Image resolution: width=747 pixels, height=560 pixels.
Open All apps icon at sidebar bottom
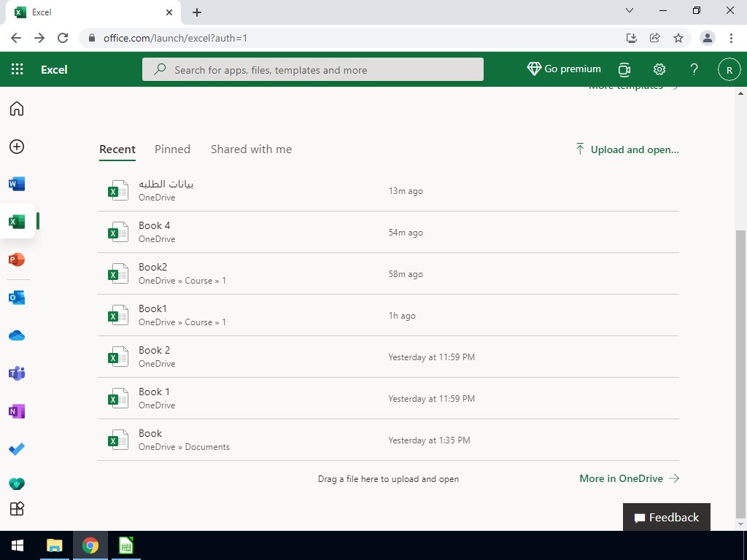(17, 508)
